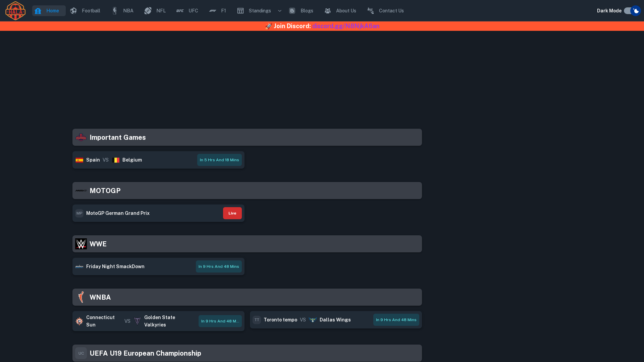This screenshot has width=644, height=362.
Task: Click the WNBA section heading
Action: click(100, 297)
